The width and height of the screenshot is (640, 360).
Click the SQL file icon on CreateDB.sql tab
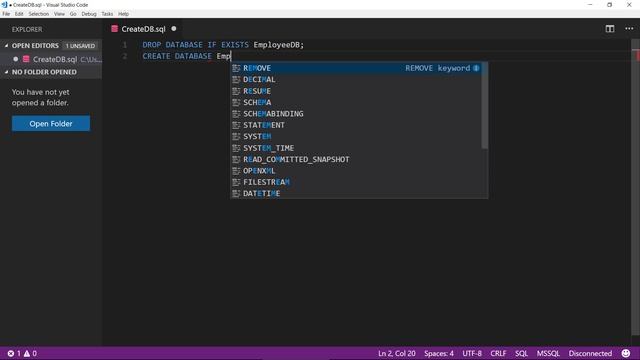pos(115,29)
